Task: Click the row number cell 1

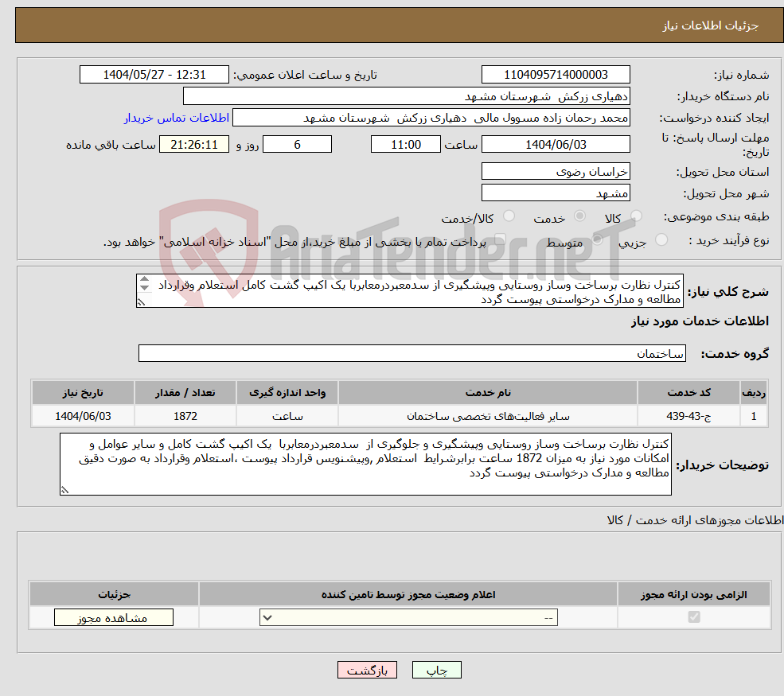Action: (754, 416)
